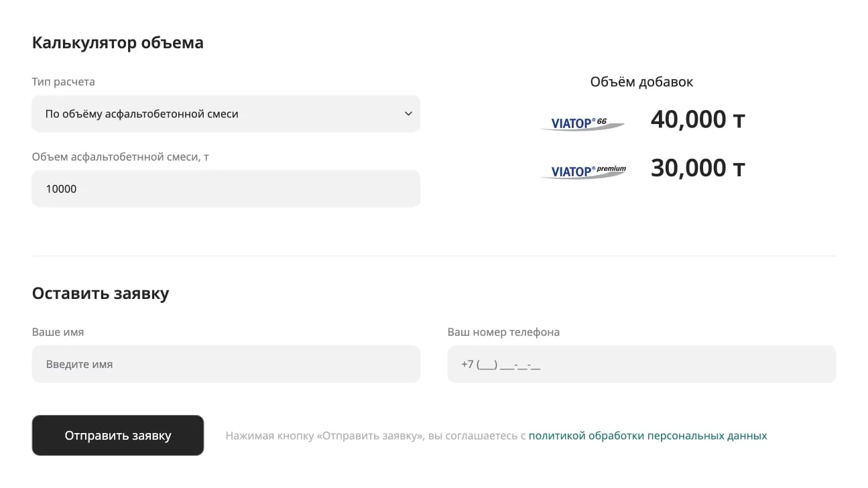Click the VIATOP premium logo
This screenshot has height=488, width=868.
pos(583,172)
